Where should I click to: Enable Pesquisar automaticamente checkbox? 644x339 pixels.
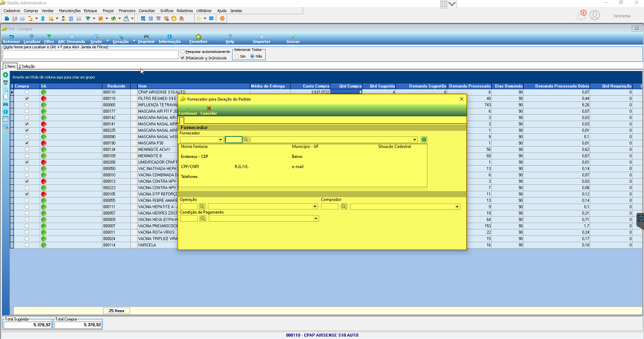(183, 51)
